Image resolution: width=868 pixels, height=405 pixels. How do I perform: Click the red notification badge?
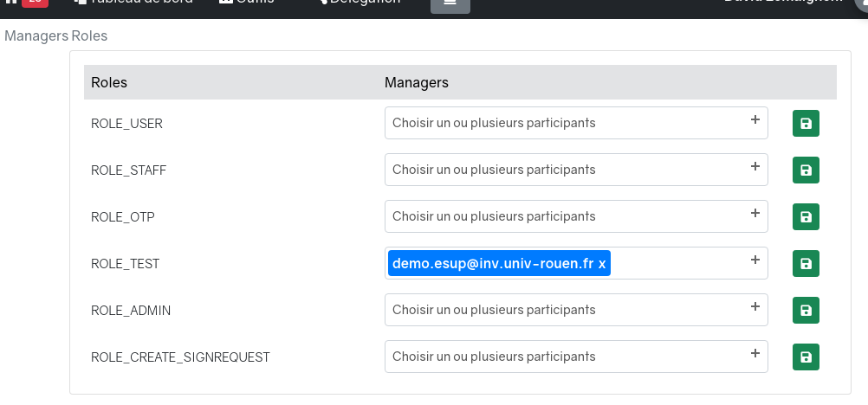tap(35, 3)
